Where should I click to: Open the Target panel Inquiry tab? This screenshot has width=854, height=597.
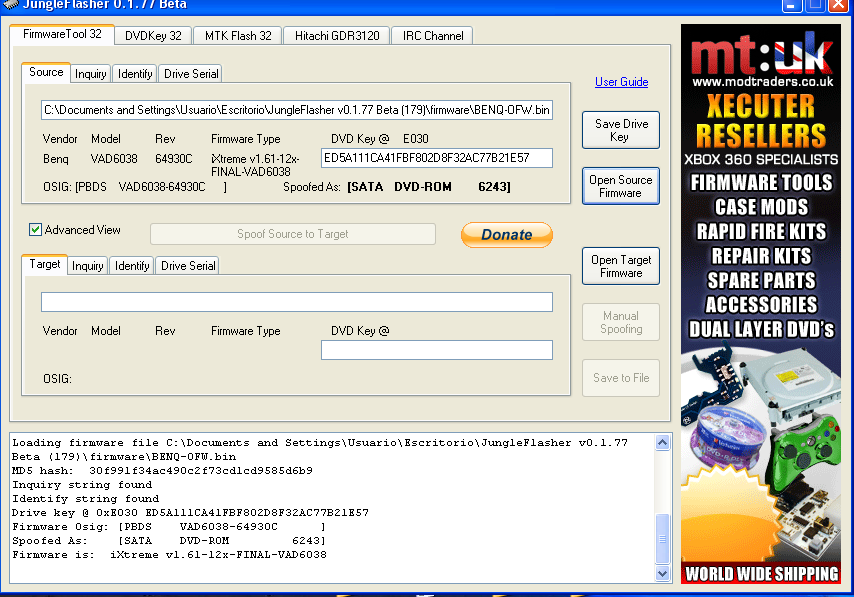pos(87,266)
